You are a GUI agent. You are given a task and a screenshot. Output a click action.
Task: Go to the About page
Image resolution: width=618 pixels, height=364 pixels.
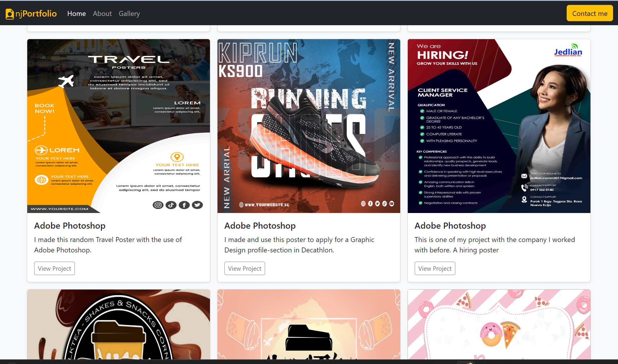102,14
